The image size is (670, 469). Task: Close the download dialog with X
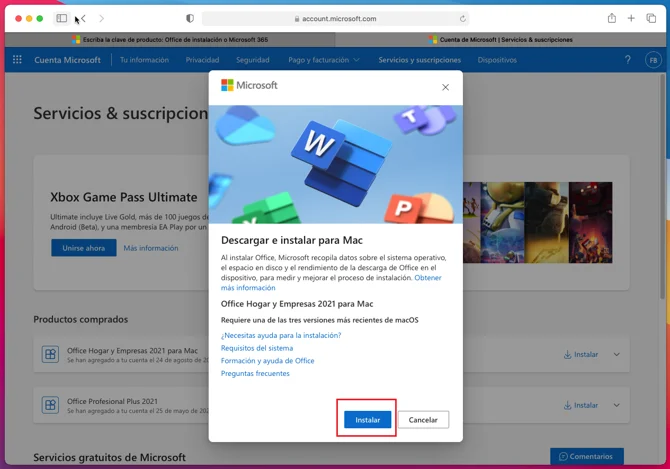[445, 87]
